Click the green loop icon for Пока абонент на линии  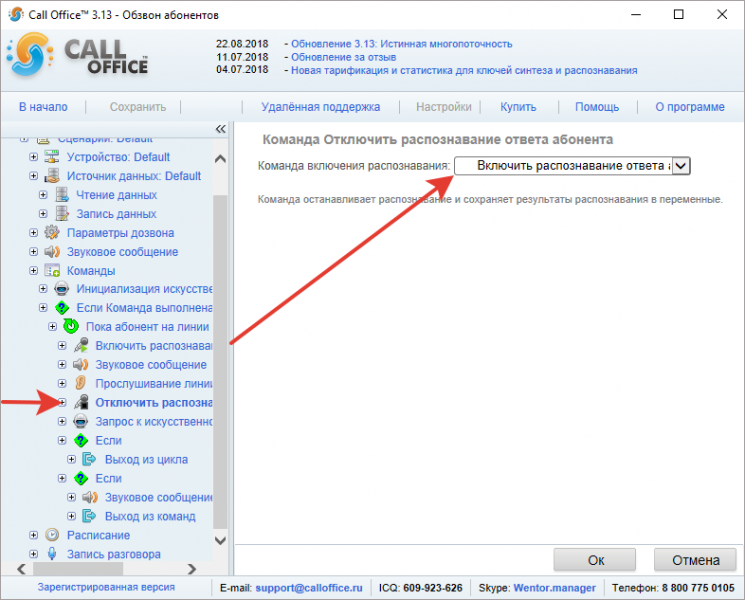71,326
